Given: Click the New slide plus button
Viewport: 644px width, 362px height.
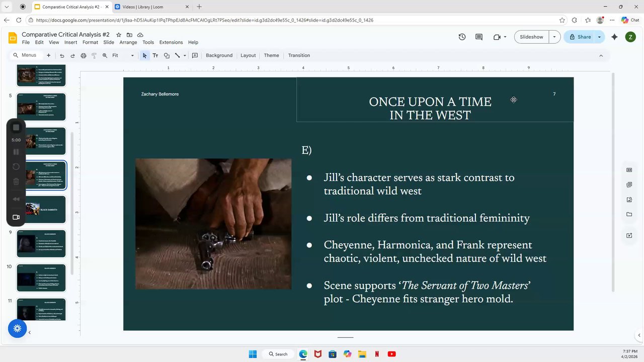Looking at the screenshot, I should [x=48, y=55].
